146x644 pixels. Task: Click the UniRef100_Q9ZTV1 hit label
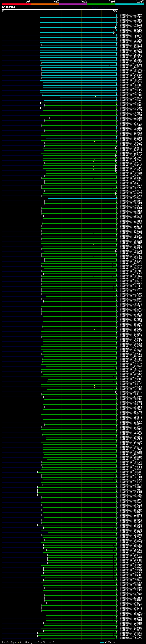tap(131, 32)
